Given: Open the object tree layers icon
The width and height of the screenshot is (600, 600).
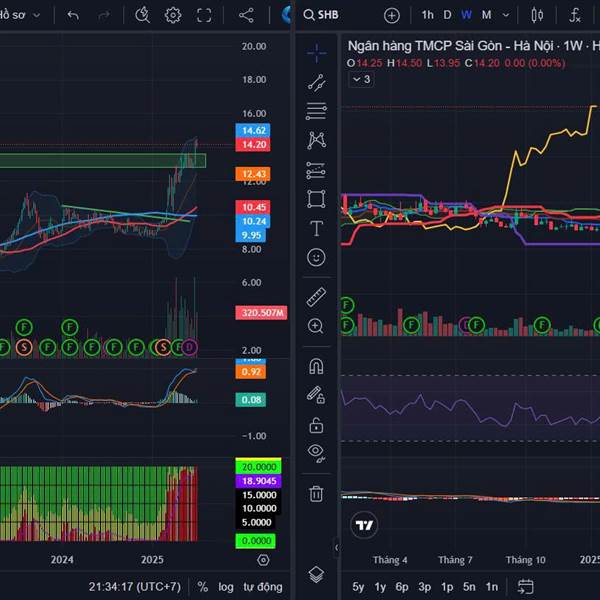Looking at the screenshot, I should [x=316, y=574].
